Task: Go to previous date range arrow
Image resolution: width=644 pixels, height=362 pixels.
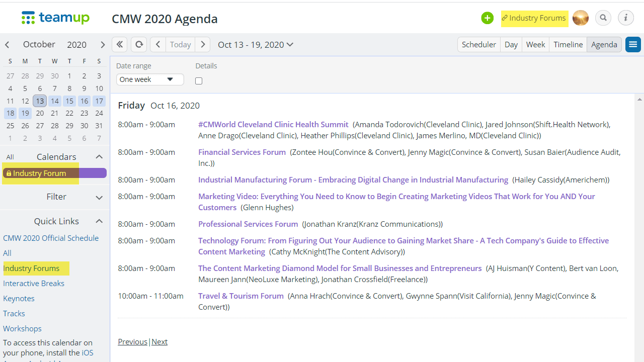Action: tap(158, 44)
